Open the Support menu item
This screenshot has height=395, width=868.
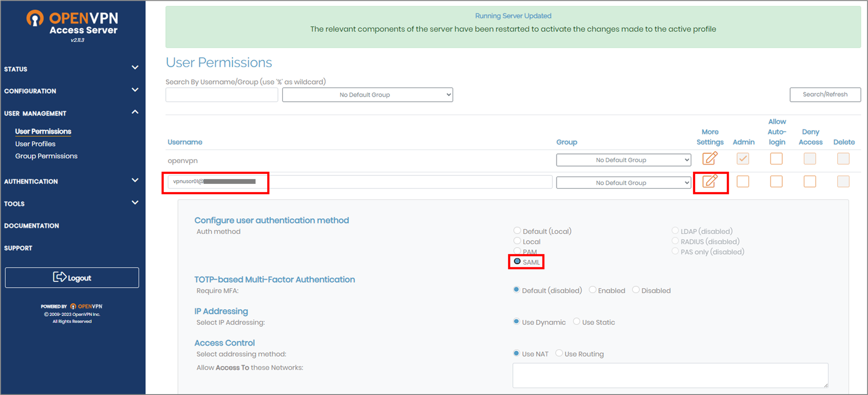[18, 248]
